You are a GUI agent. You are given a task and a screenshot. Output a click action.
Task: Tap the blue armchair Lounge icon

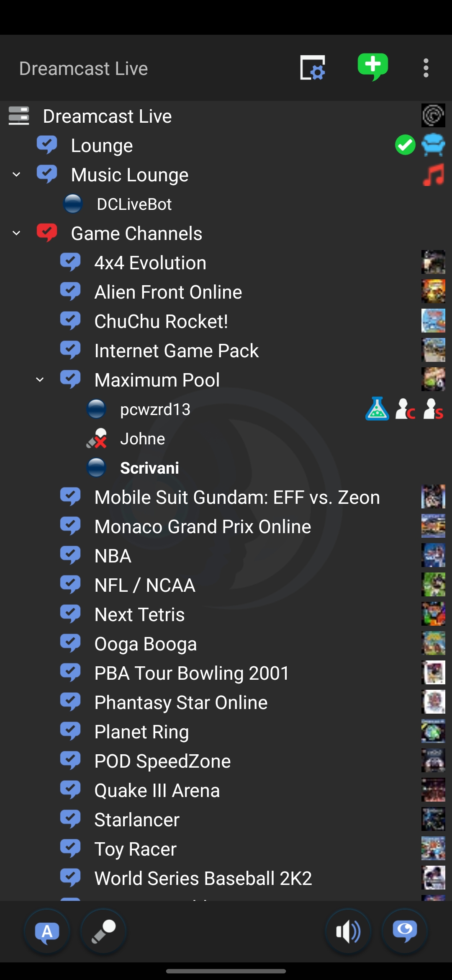point(433,145)
